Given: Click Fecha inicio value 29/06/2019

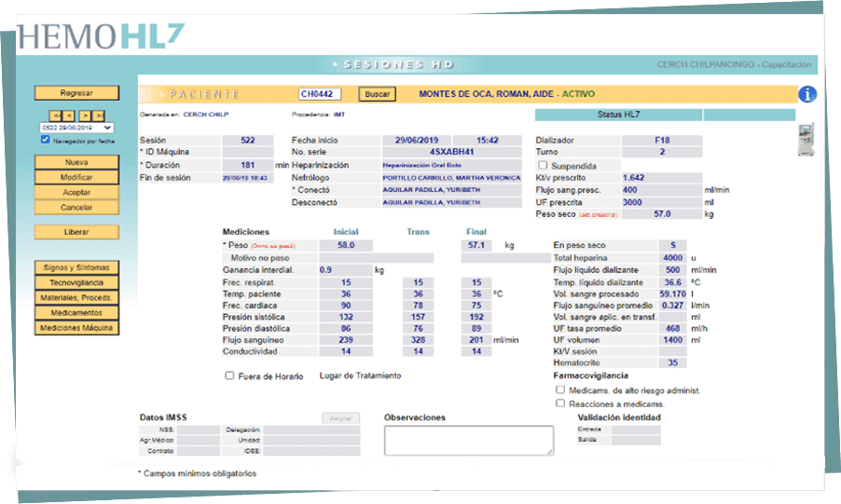Looking at the screenshot, I should [417, 140].
